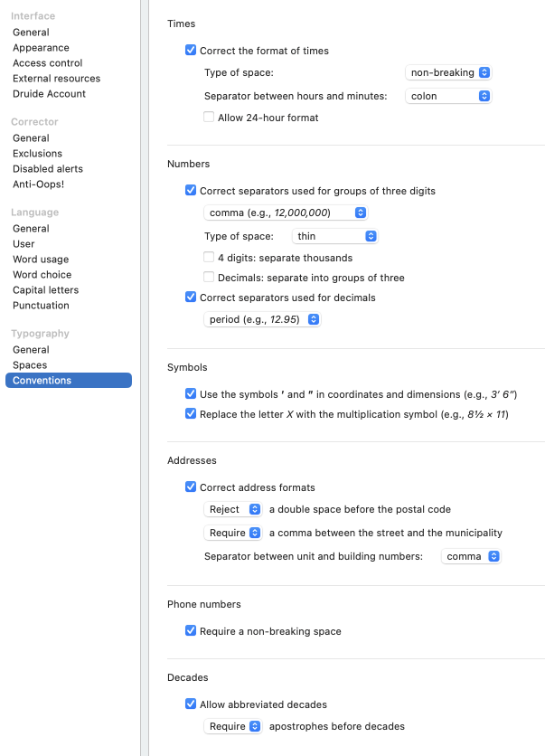The width and height of the screenshot is (545, 756).
Task: Change the period decimal separator dropdown
Action: 263,319
